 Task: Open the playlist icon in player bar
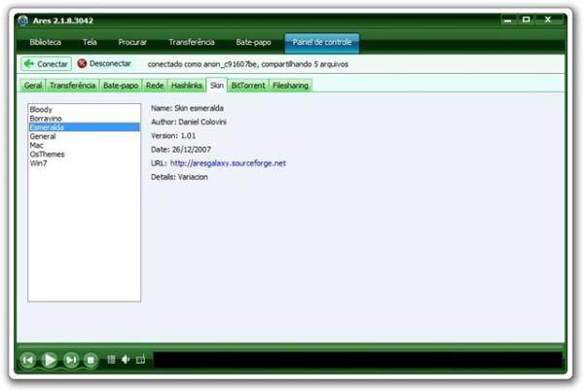(111, 360)
